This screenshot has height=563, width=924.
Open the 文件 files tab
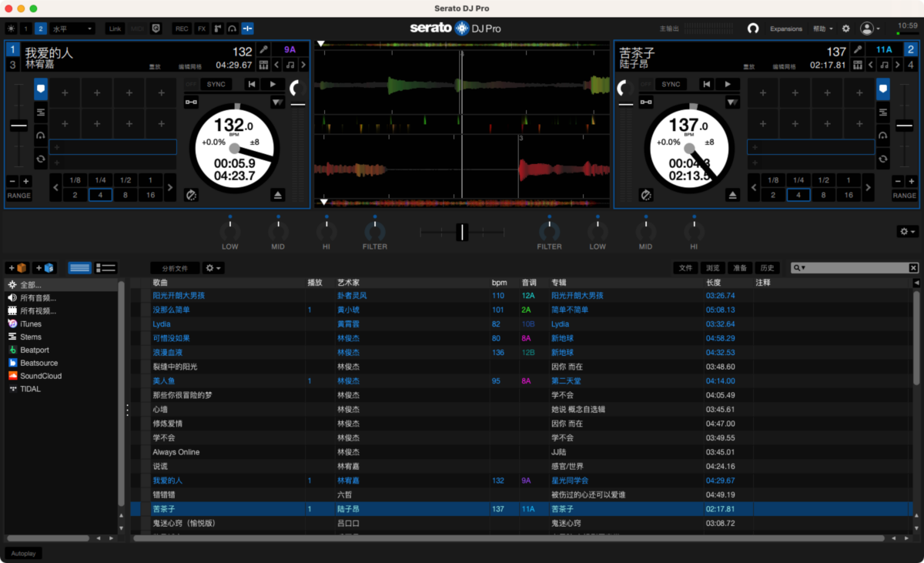(685, 268)
